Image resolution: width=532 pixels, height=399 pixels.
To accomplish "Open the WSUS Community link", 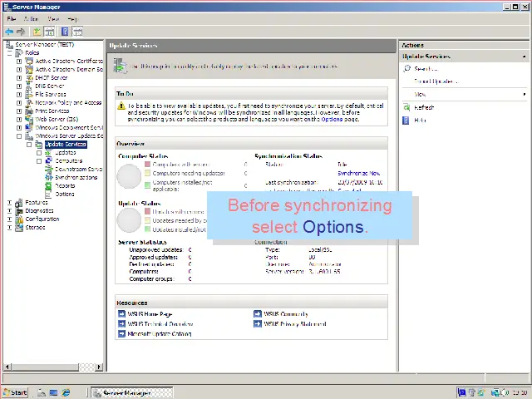I will coord(286,314).
